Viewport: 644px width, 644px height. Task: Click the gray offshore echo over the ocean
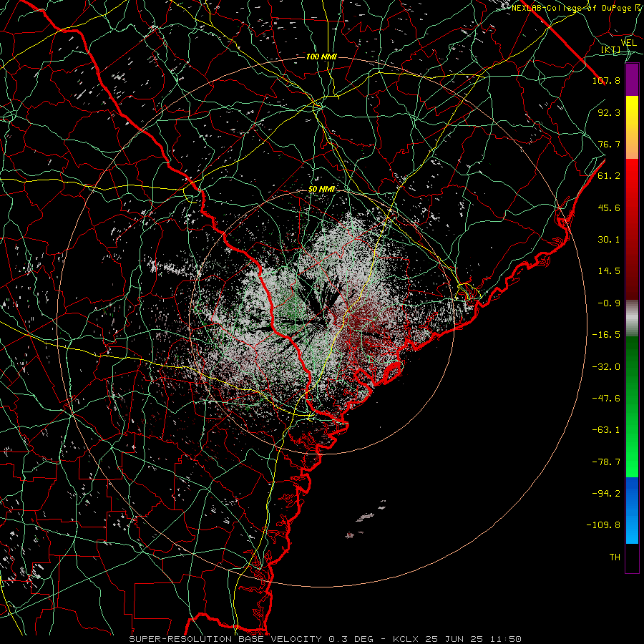pos(365,517)
